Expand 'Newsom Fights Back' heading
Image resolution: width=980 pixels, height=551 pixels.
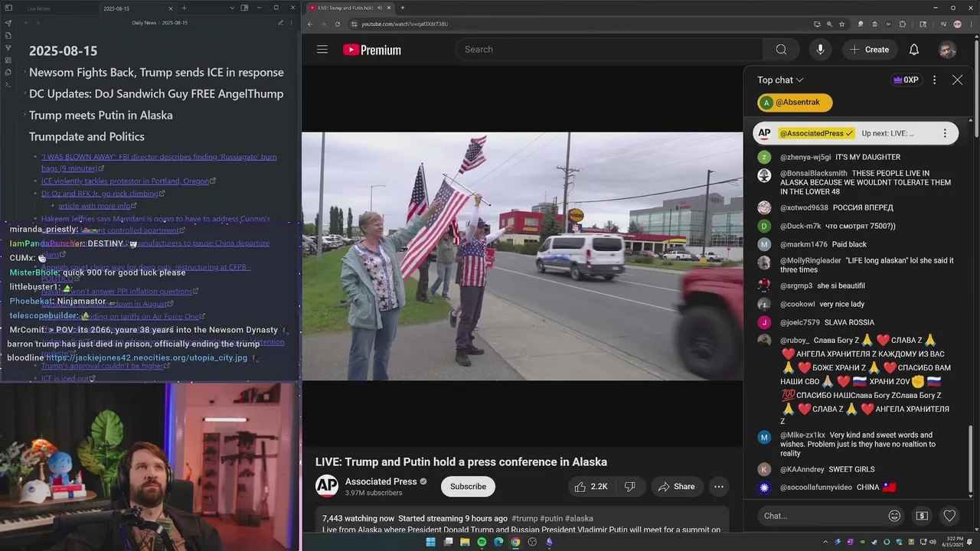[25, 73]
